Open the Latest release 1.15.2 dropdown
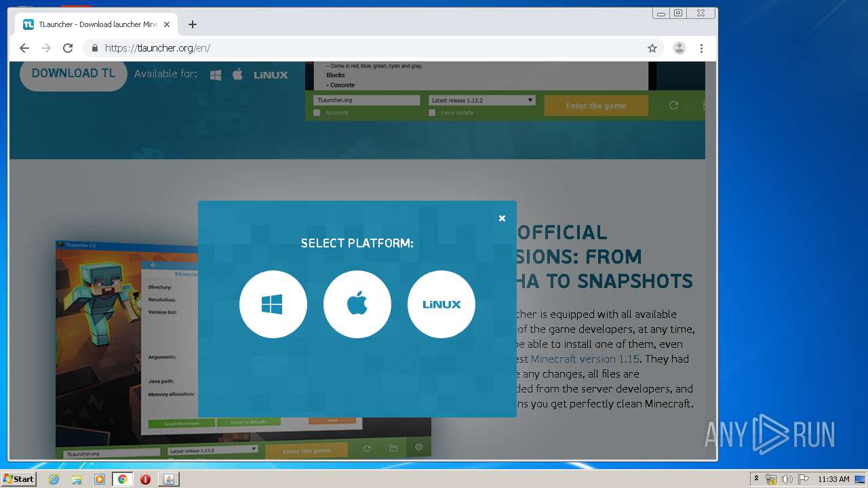This screenshot has height=488, width=868. (x=213, y=451)
